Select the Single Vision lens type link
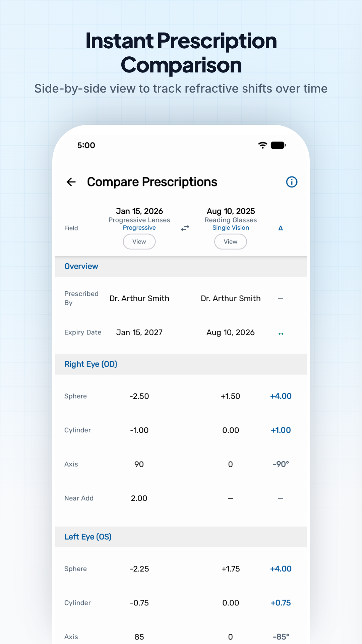This screenshot has height=644, width=362. point(231,228)
